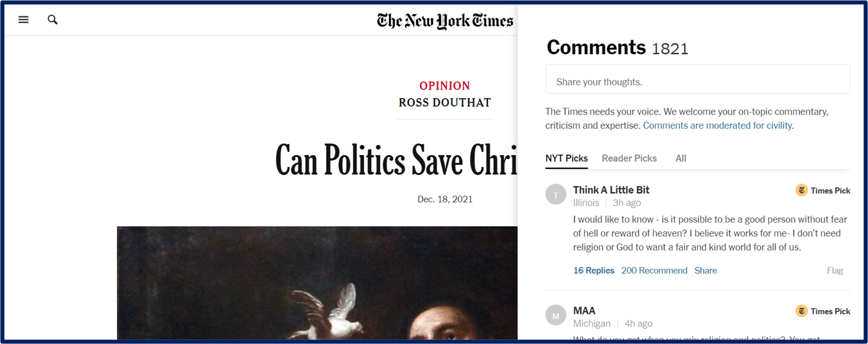
Task: Click the commenter name MAA
Action: point(584,311)
